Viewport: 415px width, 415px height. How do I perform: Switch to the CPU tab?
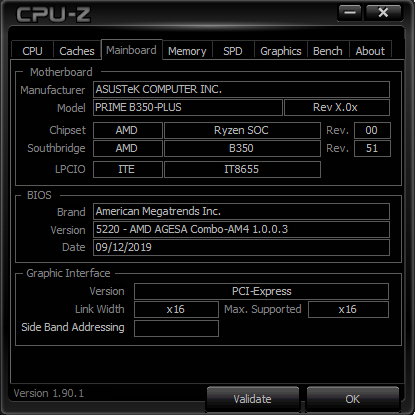tap(32, 51)
